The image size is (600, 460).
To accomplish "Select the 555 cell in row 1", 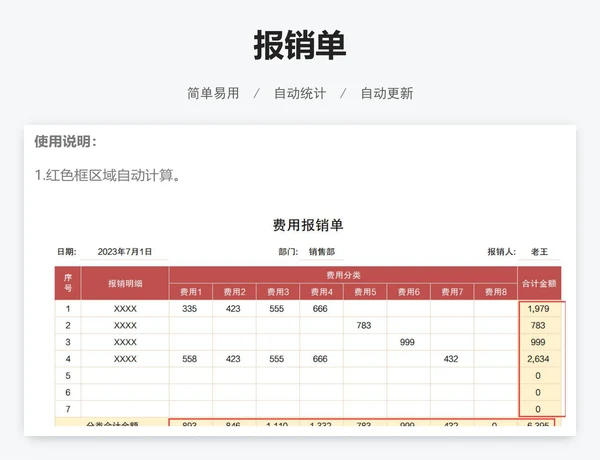I will tap(278, 308).
